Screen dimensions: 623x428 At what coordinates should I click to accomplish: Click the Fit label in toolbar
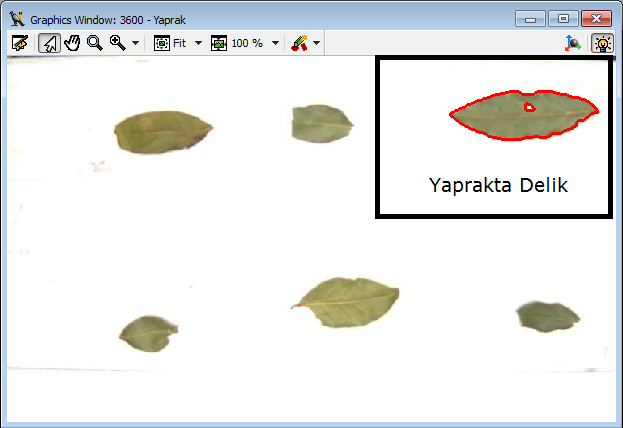tap(180, 43)
